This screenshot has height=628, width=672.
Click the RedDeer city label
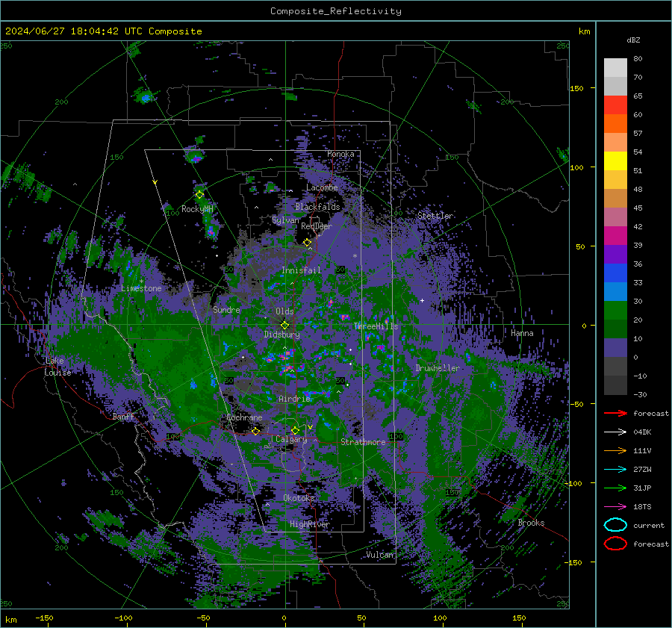(x=317, y=226)
